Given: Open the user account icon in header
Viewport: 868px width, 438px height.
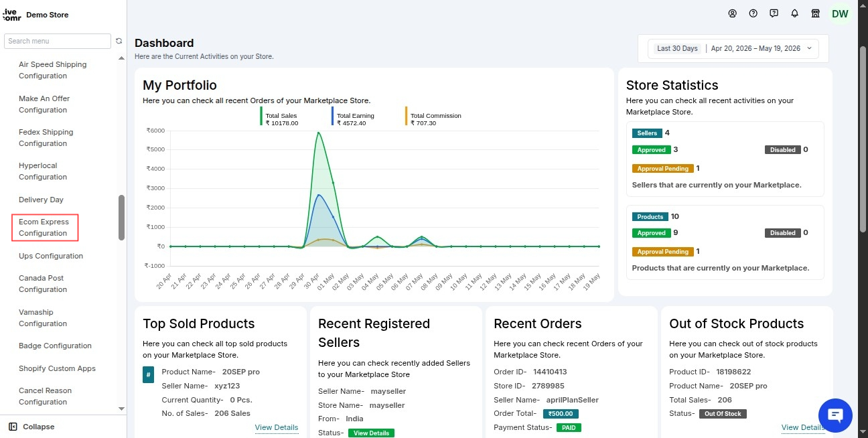Looking at the screenshot, I should pos(732,13).
